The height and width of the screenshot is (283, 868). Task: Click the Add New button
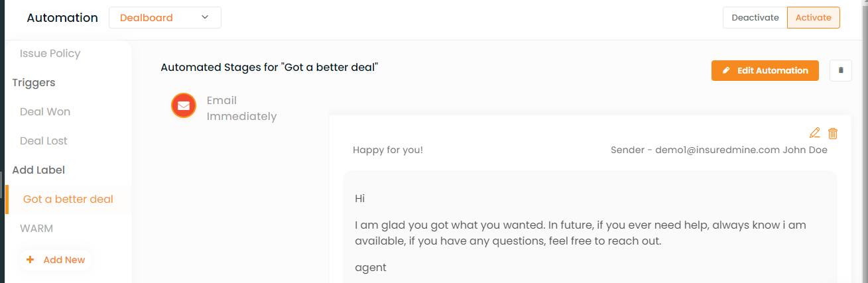tap(56, 260)
